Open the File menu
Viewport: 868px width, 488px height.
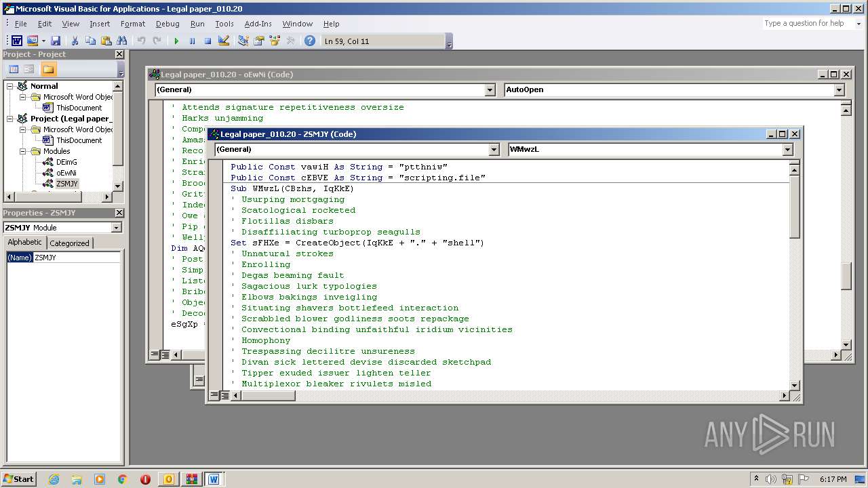[20, 24]
